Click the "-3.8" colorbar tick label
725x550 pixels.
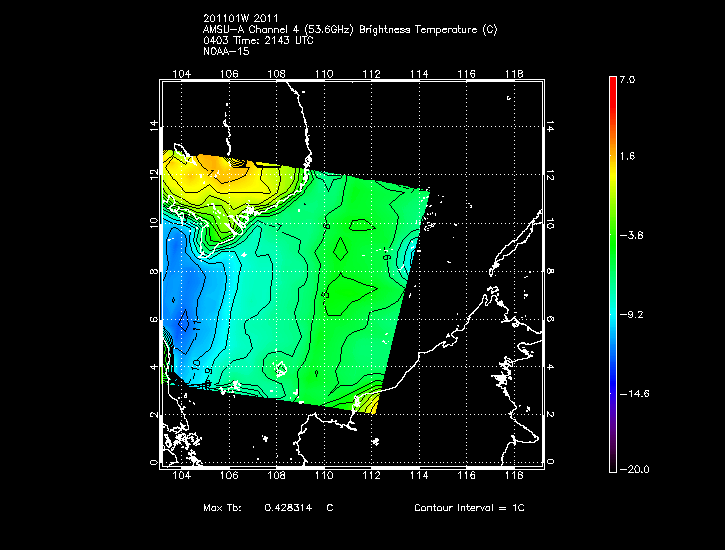click(631, 236)
